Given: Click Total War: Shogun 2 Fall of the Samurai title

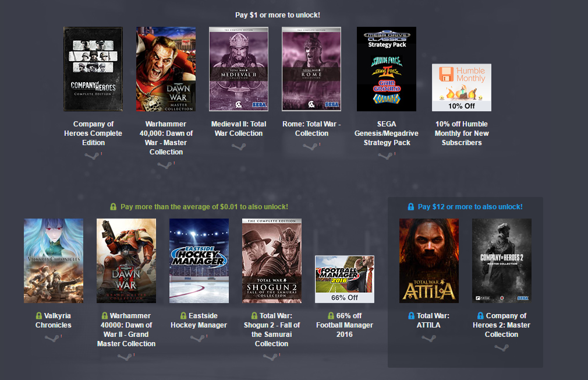Looking at the screenshot, I should tap(271, 330).
